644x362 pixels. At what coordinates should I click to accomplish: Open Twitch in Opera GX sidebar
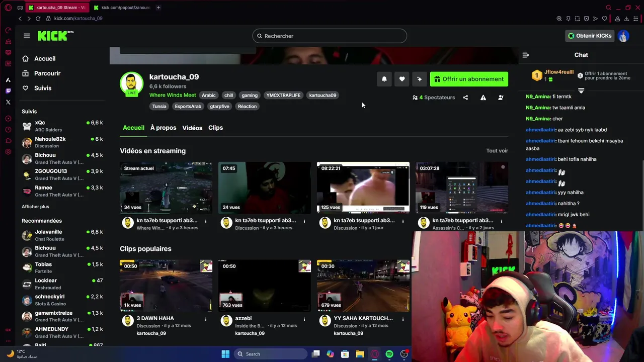8,91
